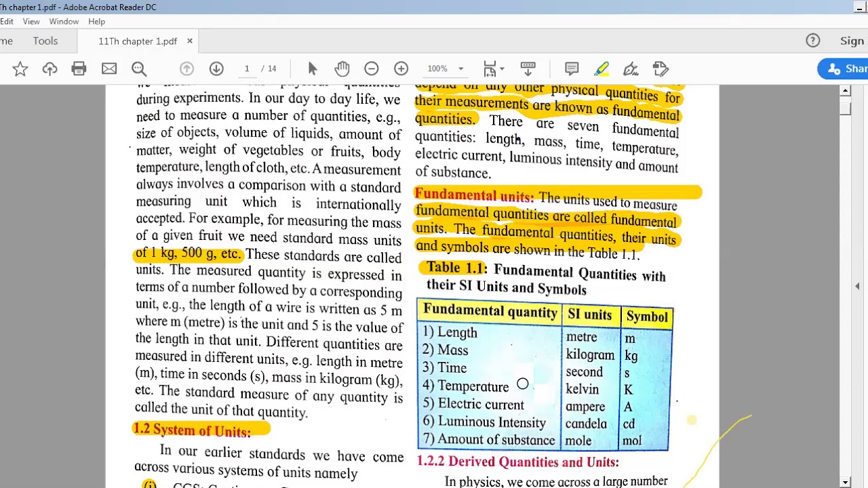This screenshot has height=488, width=868.
Task: Switch to the Tools tab
Action: 45,41
